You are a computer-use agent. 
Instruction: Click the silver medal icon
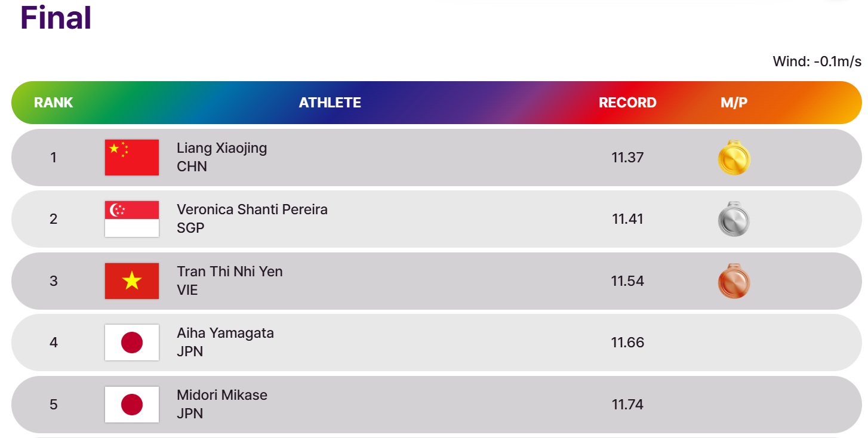click(734, 219)
